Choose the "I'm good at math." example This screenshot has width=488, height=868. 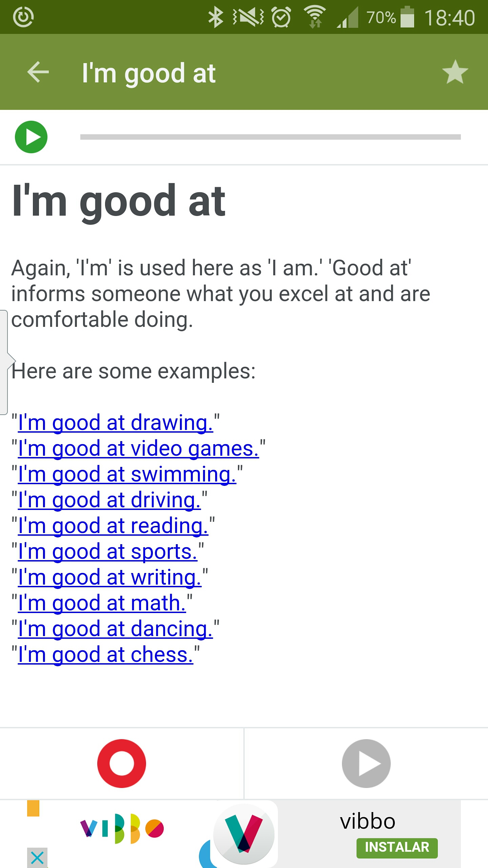click(102, 604)
